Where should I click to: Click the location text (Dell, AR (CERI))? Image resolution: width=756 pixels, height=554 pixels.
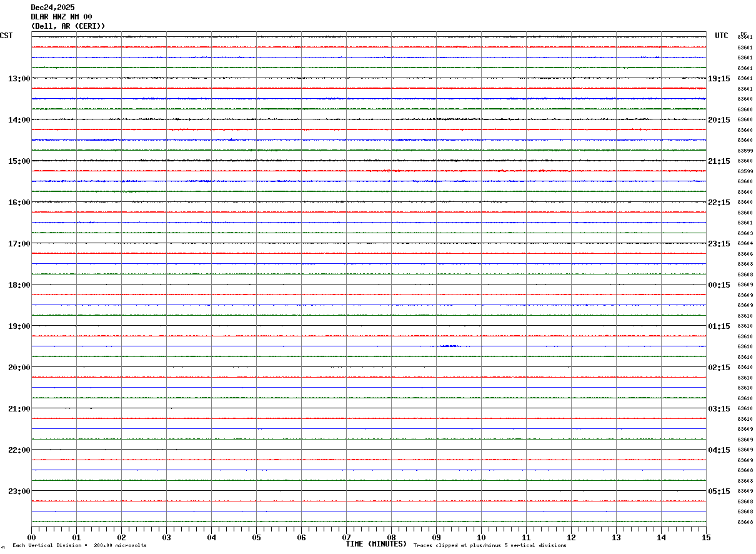[68, 26]
